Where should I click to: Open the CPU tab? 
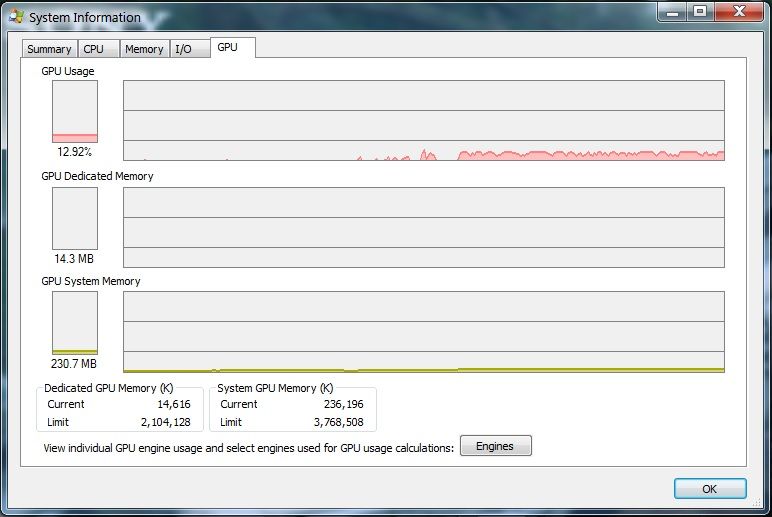(x=98, y=49)
